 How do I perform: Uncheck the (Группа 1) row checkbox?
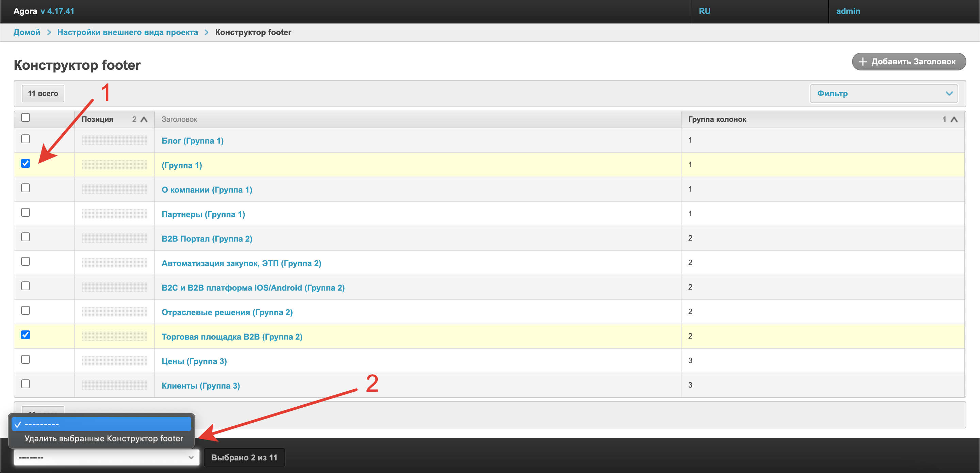[26, 164]
